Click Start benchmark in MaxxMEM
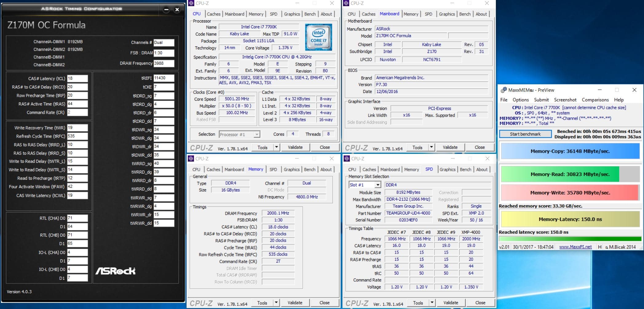 (525, 134)
